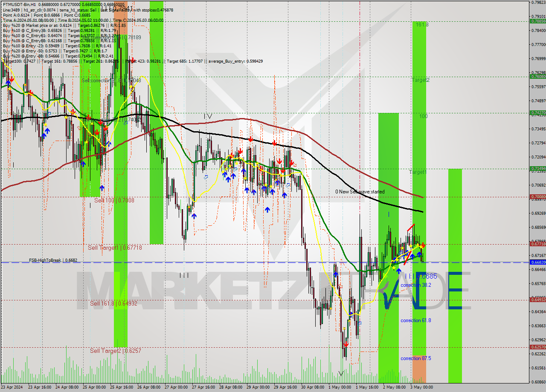The height and width of the screenshot is (392, 546).
Task: Click the '0 New Sell wave started' annotation
Action: [360, 192]
